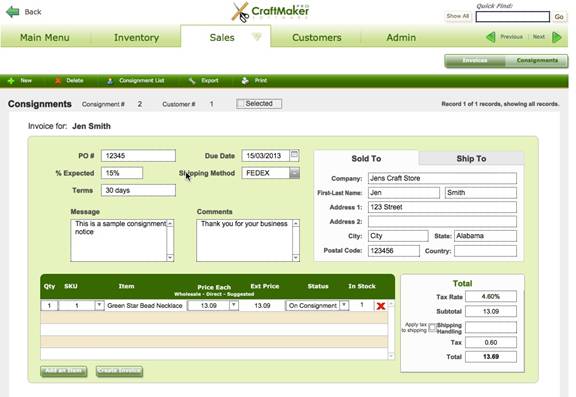Expand the SKU dropdown in item row
Screen dimensions: 576x397
pos(99,305)
